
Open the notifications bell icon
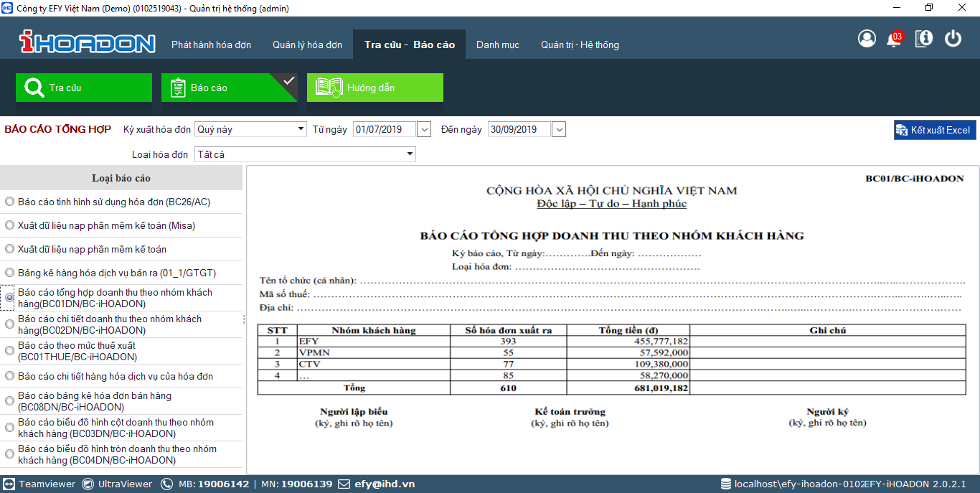point(894,39)
